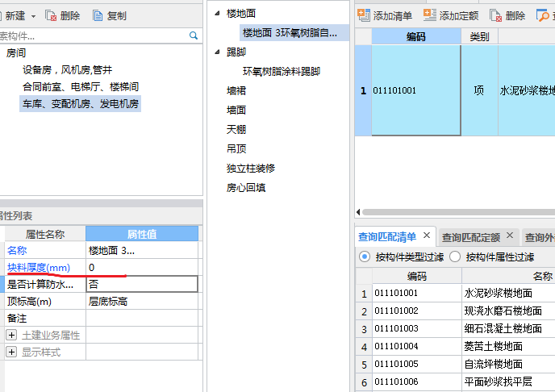
Task: Select 按构件类型过滤 radio button
Action: pos(365,256)
